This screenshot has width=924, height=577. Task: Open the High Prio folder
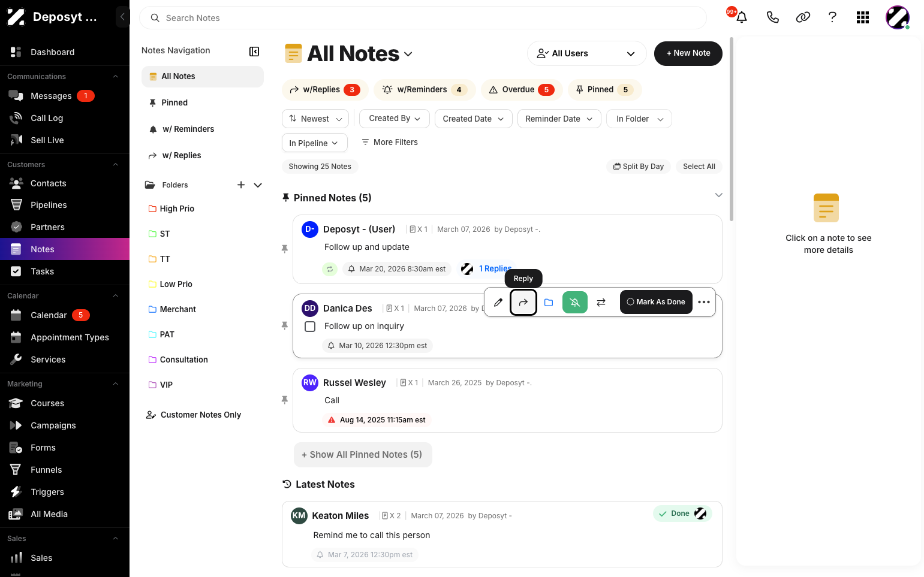(177, 209)
